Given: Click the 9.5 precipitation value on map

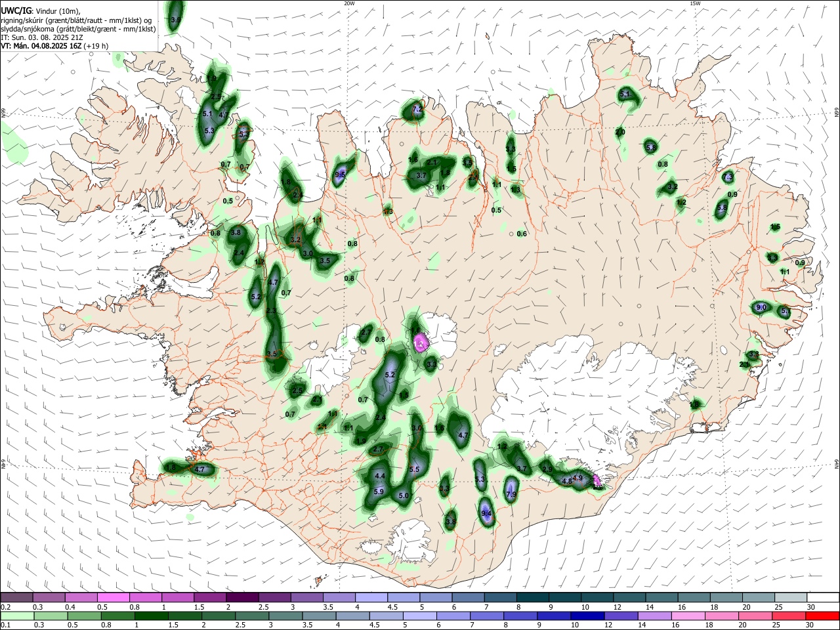Looking at the screenshot, I should coord(340,175).
